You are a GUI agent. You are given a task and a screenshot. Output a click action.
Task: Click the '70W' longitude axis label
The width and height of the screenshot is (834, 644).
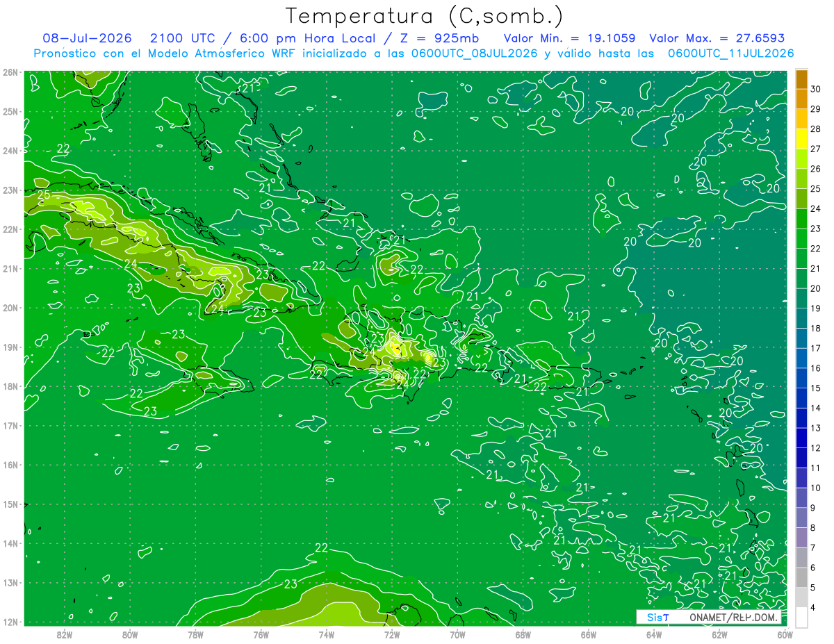[x=457, y=634]
